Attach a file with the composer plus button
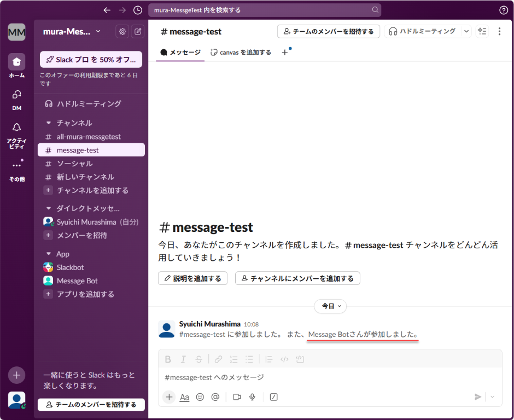The height and width of the screenshot is (420, 514). (x=169, y=397)
